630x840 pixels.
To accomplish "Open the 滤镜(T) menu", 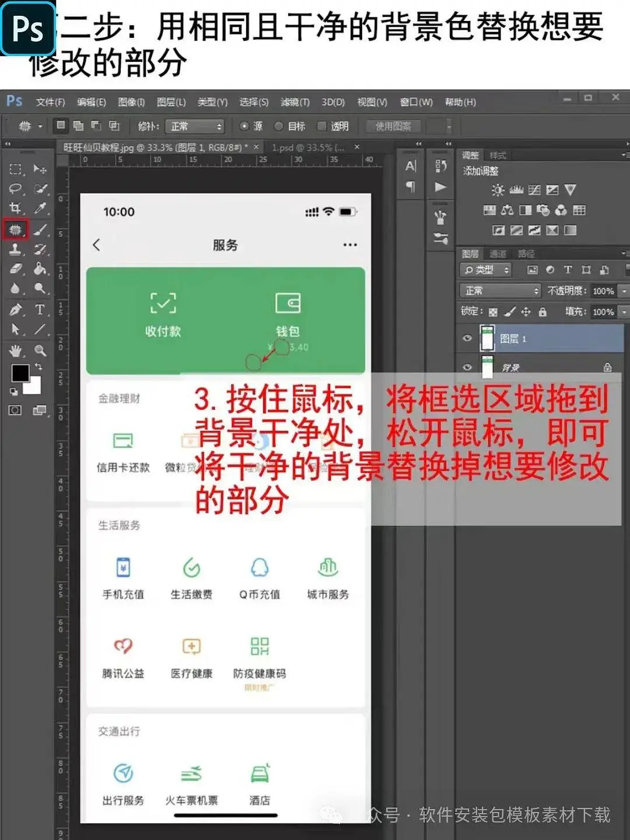I will tap(295, 102).
